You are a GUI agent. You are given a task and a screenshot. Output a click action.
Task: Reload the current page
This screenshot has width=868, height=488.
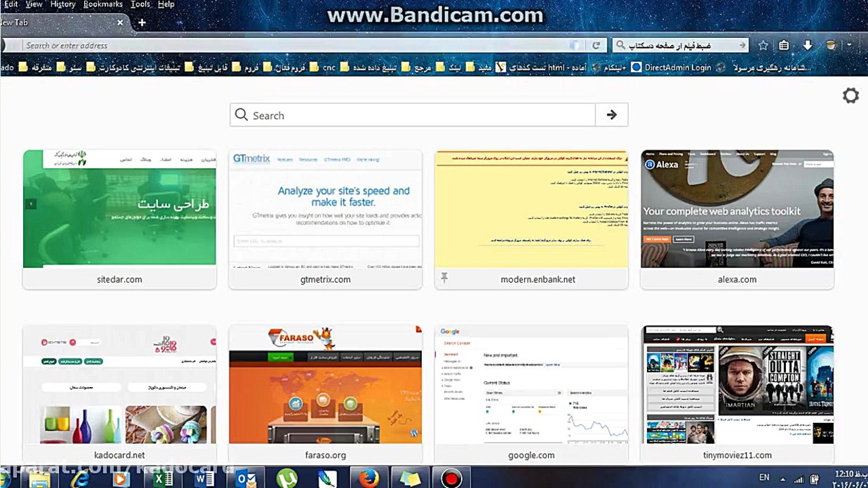[596, 45]
